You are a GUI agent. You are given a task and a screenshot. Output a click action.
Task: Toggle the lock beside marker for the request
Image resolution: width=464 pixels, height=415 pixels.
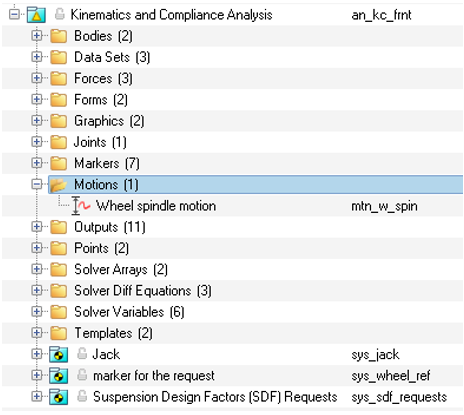[82, 375]
